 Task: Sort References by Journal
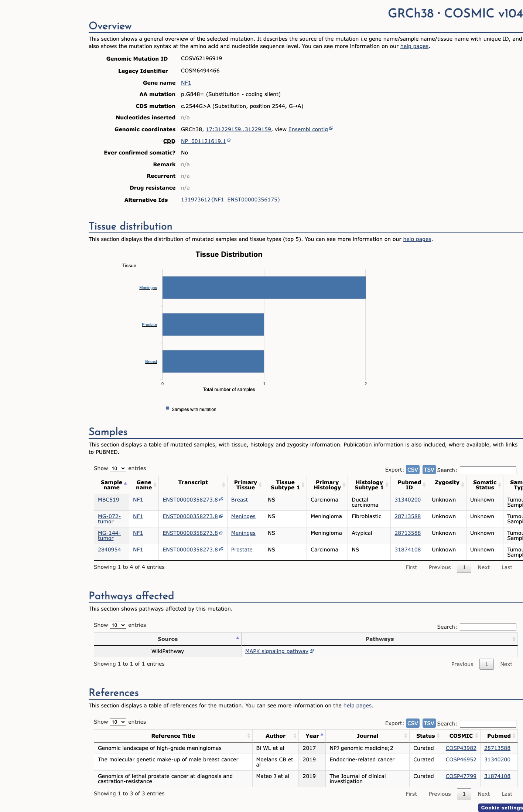[x=368, y=736]
